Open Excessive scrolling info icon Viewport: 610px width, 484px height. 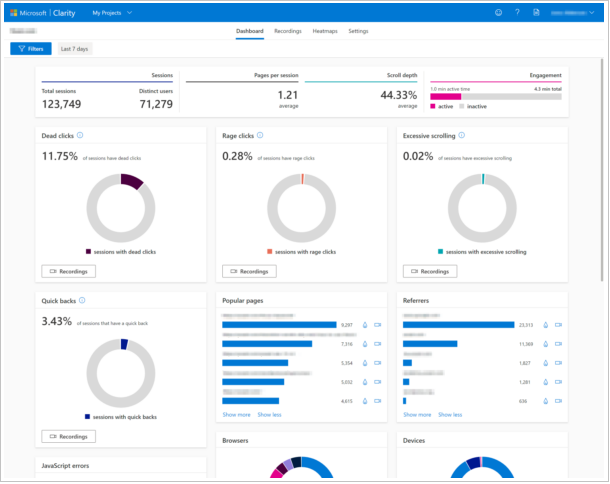tap(461, 135)
